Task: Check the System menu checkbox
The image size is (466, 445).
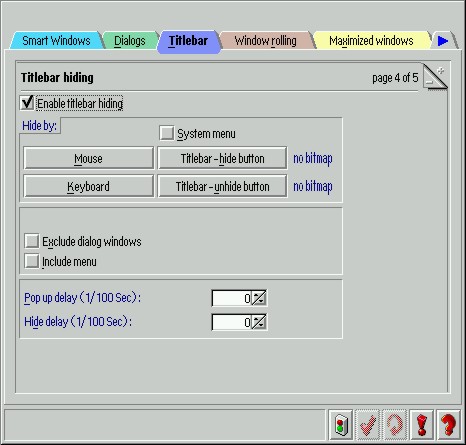Action: (167, 133)
